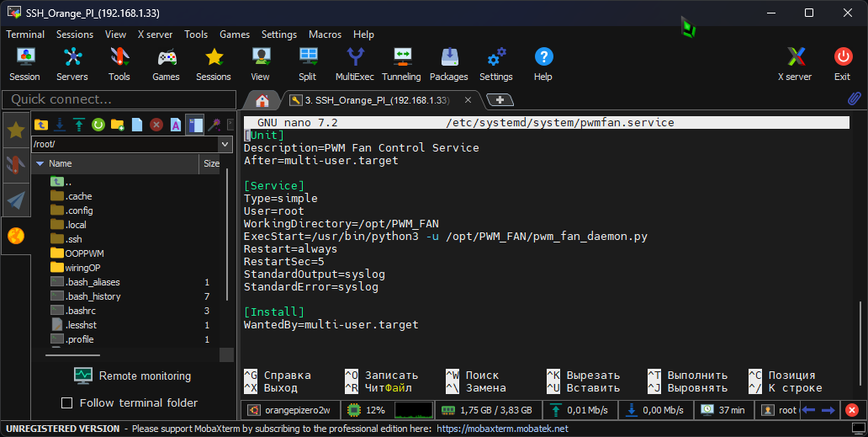868x437 pixels.
Task: Create a new folder in SFTP browser
Action: (x=118, y=125)
